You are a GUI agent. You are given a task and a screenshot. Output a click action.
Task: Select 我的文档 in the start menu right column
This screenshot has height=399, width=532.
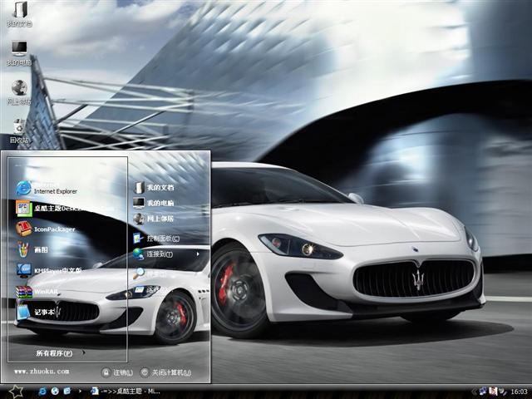coord(160,188)
